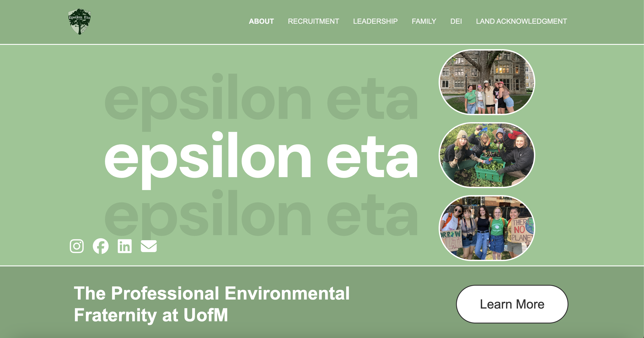Click the 'Fraternity at UofM' text line
This screenshot has width=644, height=338.
coord(151,315)
